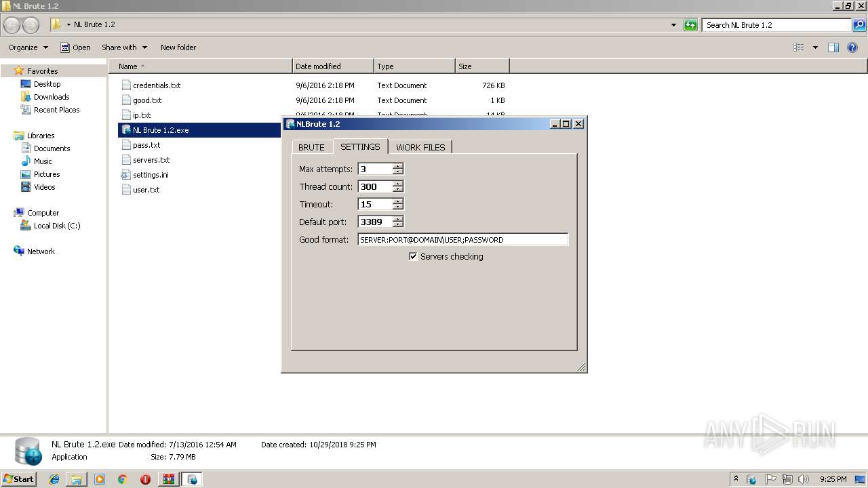Open Windows Media Player taskbar icon
Viewport: 868px width, 488px height.
point(100,479)
